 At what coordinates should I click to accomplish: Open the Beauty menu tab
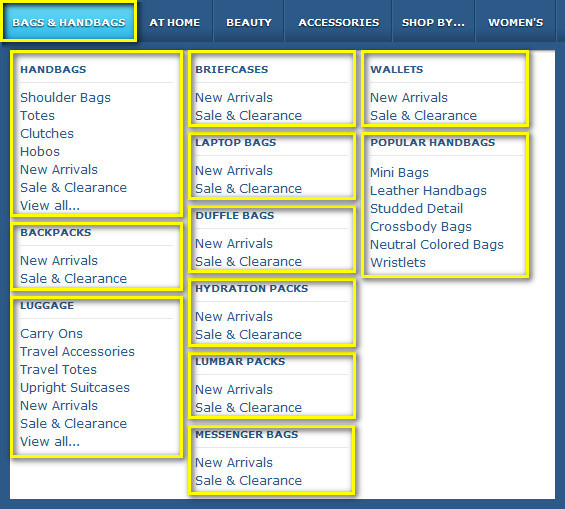pyautogui.click(x=249, y=22)
